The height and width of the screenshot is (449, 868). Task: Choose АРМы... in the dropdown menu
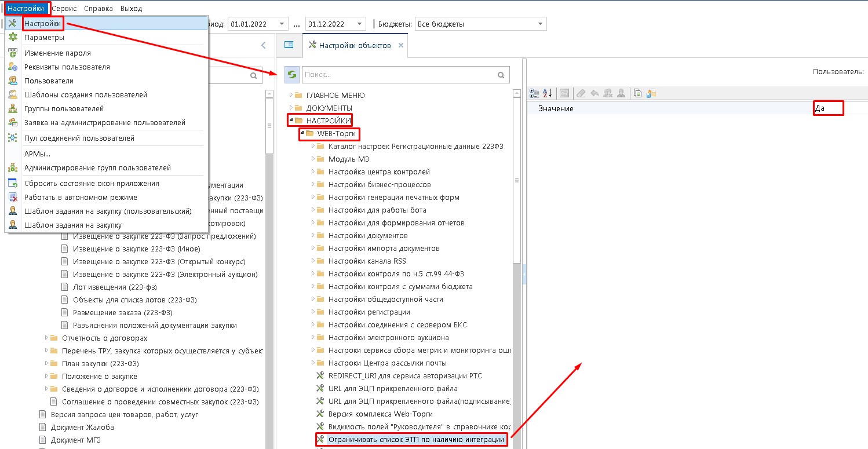coord(106,154)
